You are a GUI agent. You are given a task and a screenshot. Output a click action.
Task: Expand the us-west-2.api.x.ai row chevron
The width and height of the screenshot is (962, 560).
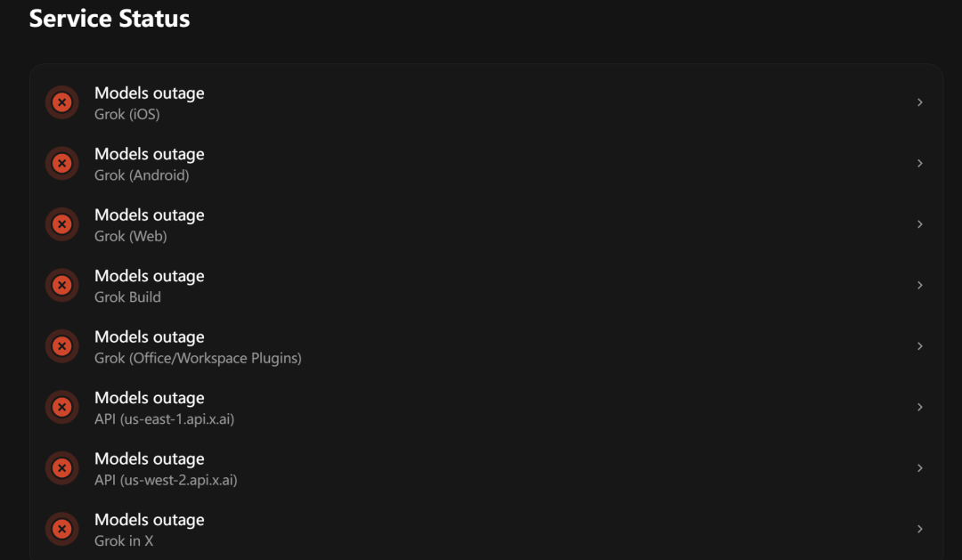[x=919, y=468]
